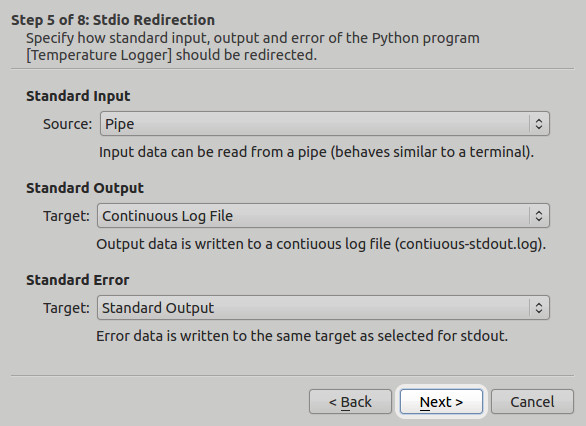Select the Standard Error section heading
The height and width of the screenshot is (426, 586).
[x=78, y=280]
